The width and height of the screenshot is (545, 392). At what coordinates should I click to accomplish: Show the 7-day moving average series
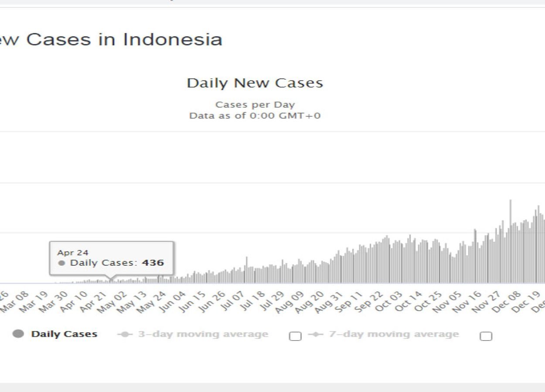(x=394, y=335)
